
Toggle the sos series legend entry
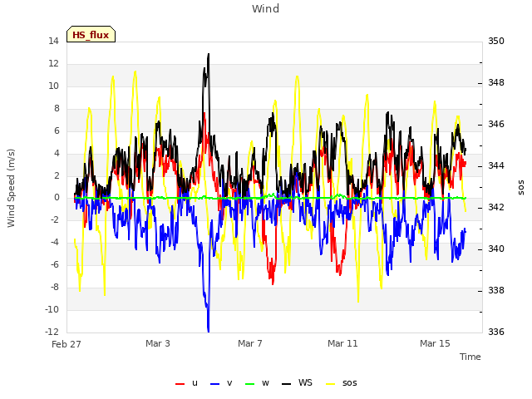[342, 383]
